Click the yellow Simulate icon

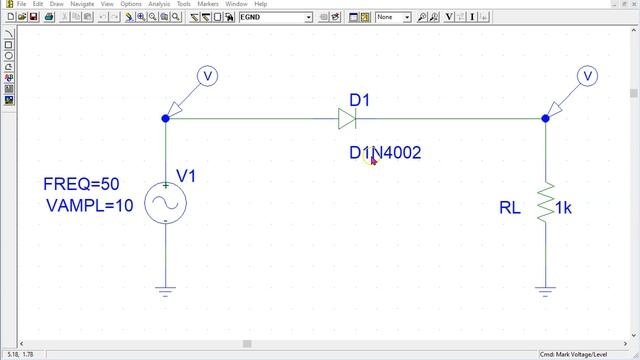(365, 17)
